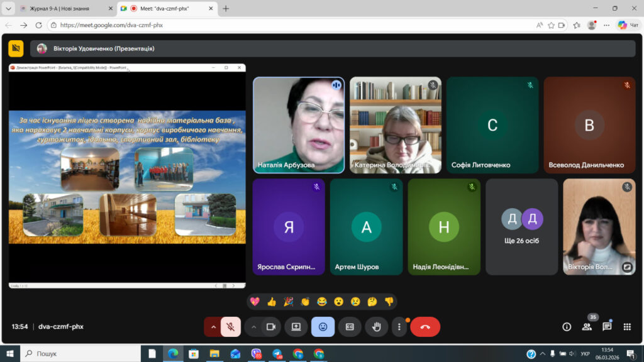Expand video settings arrow beside camera
The width and height of the screenshot is (644, 362).
[x=253, y=327]
